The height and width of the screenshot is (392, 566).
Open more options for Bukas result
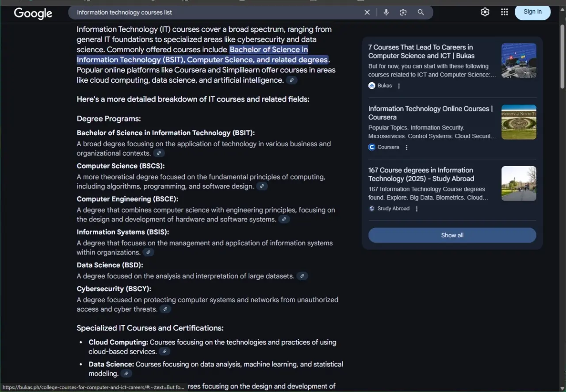399,86
